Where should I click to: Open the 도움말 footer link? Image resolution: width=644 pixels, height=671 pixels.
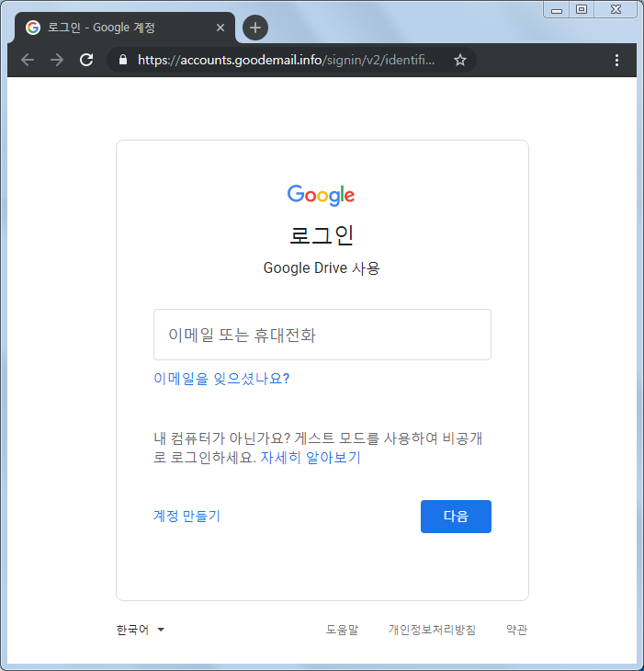click(x=342, y=630)
